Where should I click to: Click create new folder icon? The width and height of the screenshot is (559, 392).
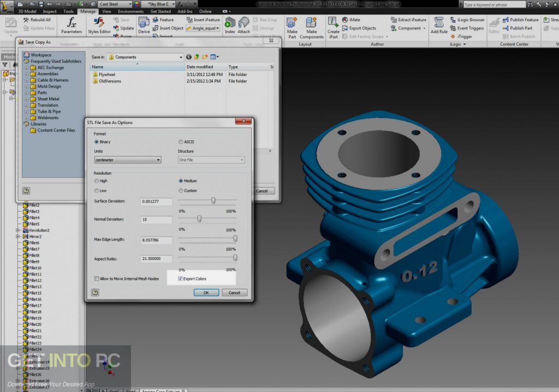tap(205, 57)
